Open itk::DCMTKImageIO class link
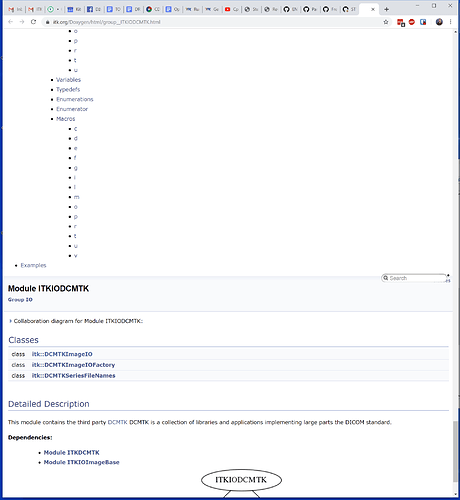Viewport: 460px width, 500px height. point(62,354)
